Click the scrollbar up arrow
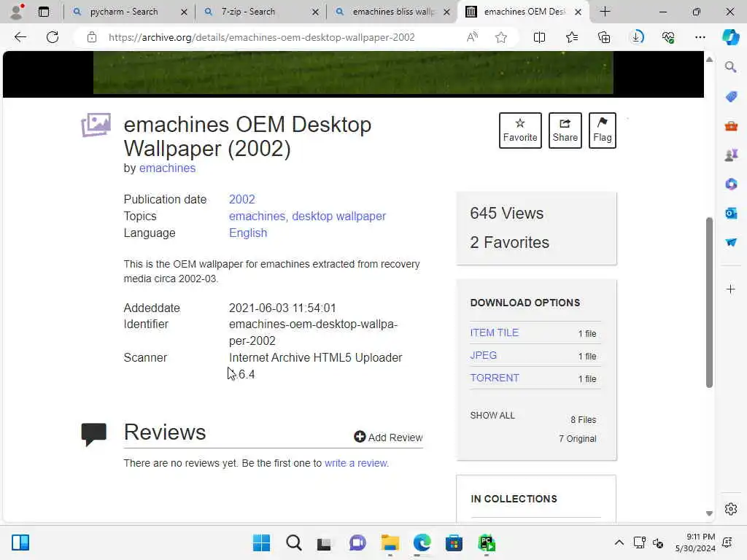Image resolution: width=747 pixels, height=560 pixels. (709, 60)
